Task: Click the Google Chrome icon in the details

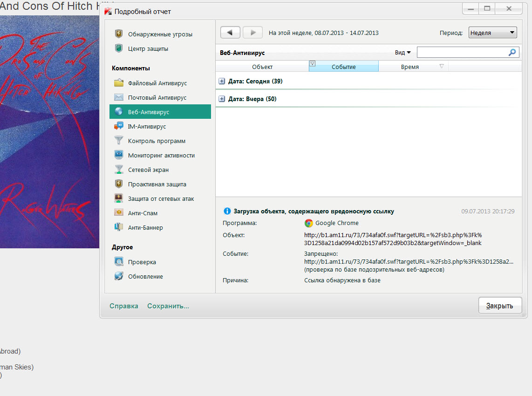Action: click(308, 223)
